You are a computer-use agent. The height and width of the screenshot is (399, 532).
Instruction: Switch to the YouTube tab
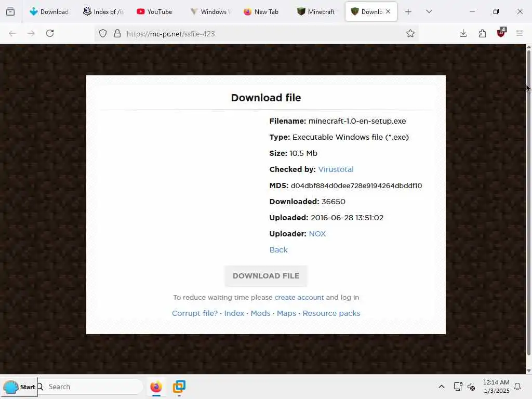(x=155, y=11)
